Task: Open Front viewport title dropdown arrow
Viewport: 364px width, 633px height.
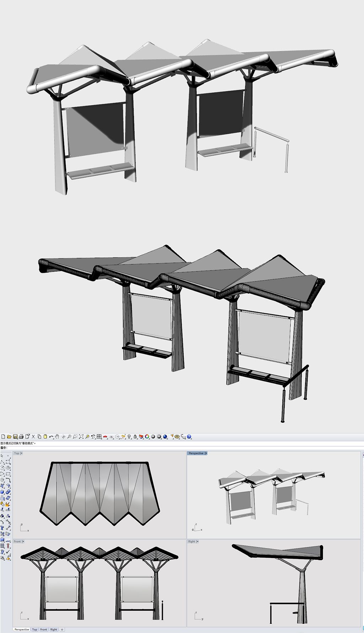Action: point(23,542)
